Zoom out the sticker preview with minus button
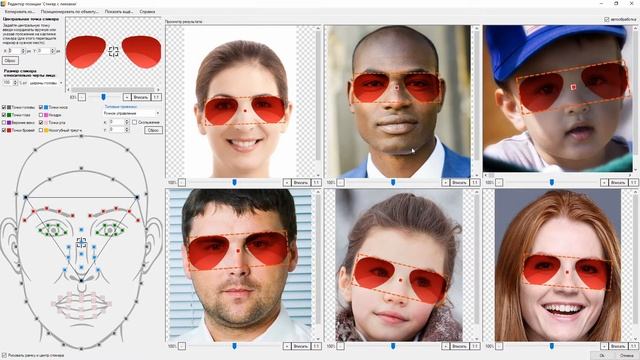Screen dimensions: 640x360 tap(82, 97)
